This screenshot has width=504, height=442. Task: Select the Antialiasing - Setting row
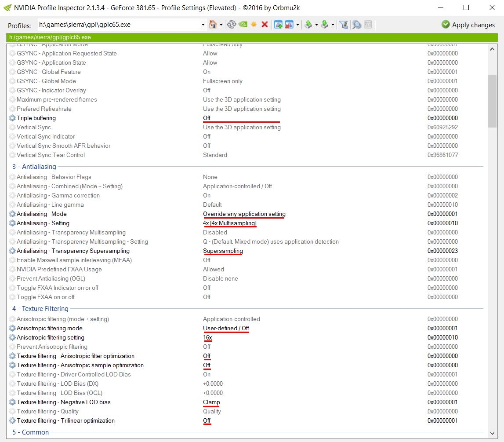point(43,223)
